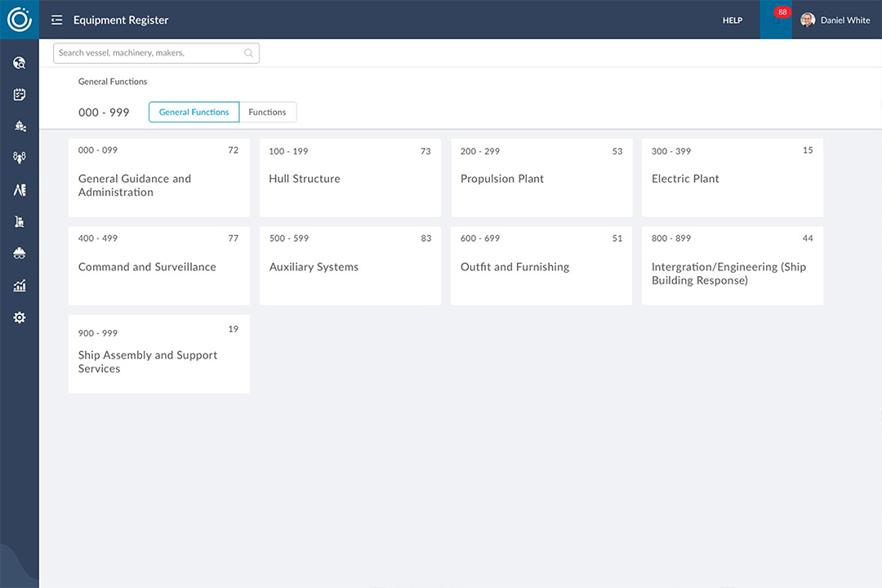Viewport: 882px width, 588px height.
Task: Toggle the hamburger menu beside Equipment Register
Action: (x=56, y=20)
